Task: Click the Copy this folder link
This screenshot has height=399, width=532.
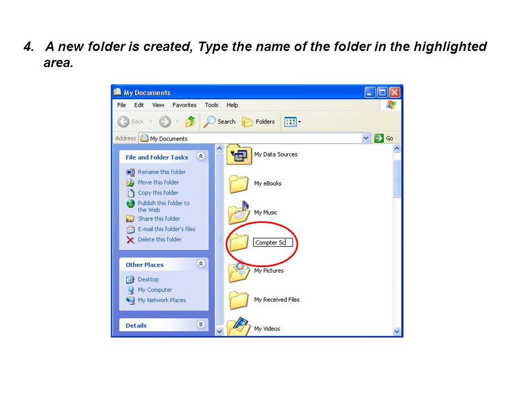Action: (158, 193)
